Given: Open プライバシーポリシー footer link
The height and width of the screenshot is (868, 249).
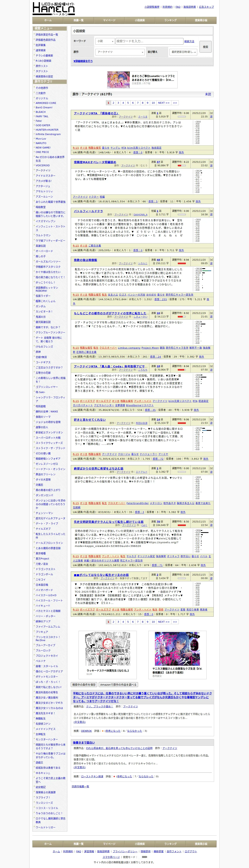Looking at the screenshot, I should pos(125,851).
